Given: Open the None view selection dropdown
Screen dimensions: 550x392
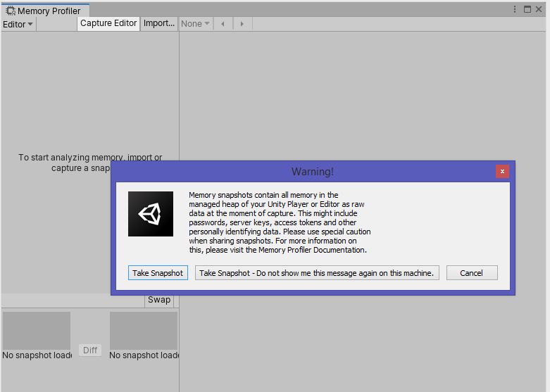Looking at the screenshot, I should tap(195, 23).
